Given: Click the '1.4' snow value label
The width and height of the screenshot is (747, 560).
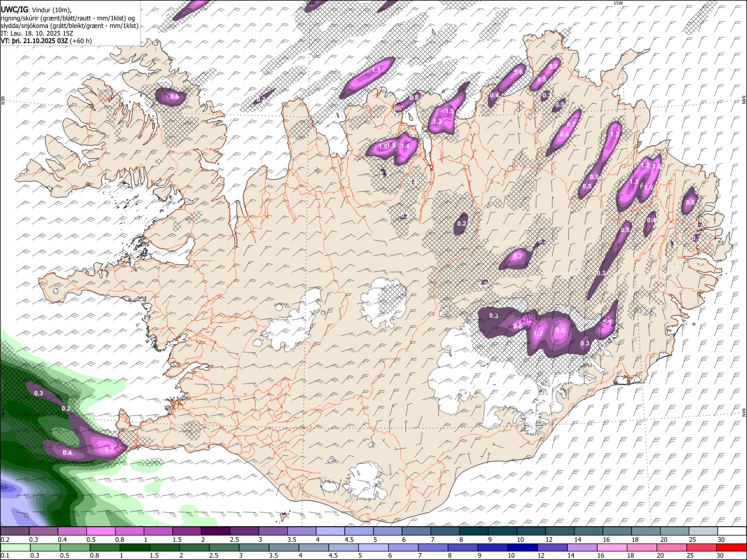Looking at the screenshot, I should click(x=405, y=145).
